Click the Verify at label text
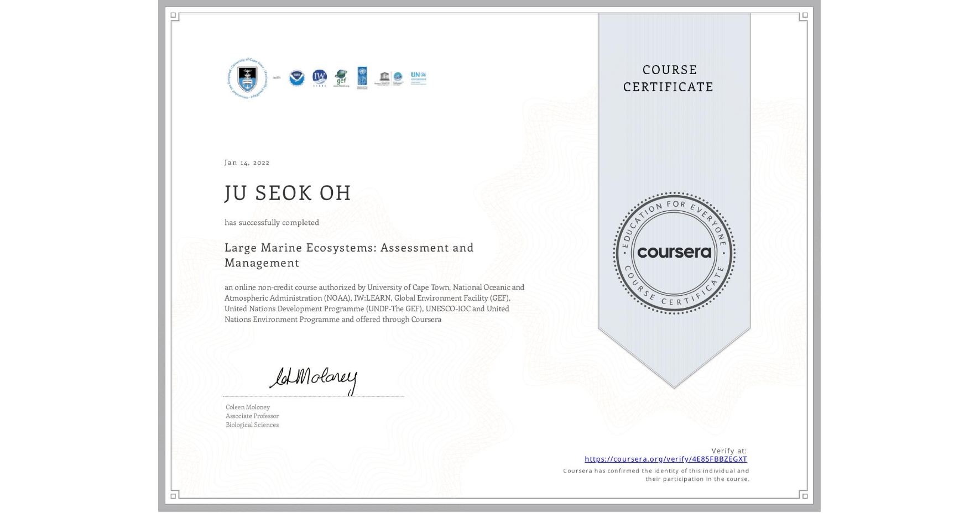The image size is (980, 513). 730,450
